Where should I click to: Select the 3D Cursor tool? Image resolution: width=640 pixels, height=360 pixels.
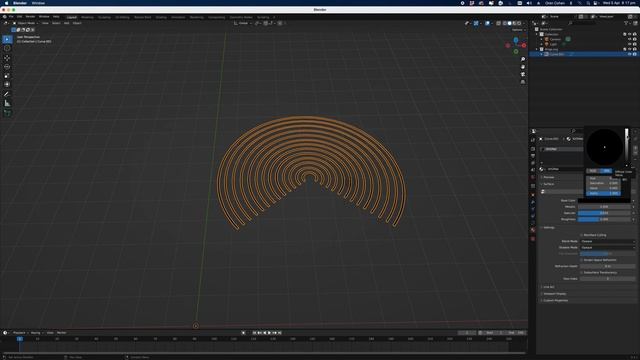7,48
